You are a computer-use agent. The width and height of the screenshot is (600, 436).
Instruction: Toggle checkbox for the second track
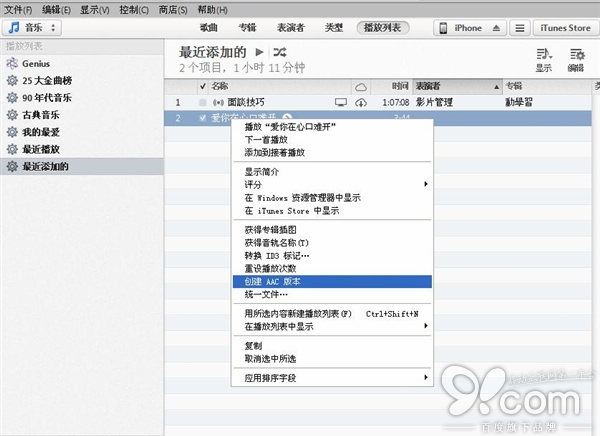(203, 118)
